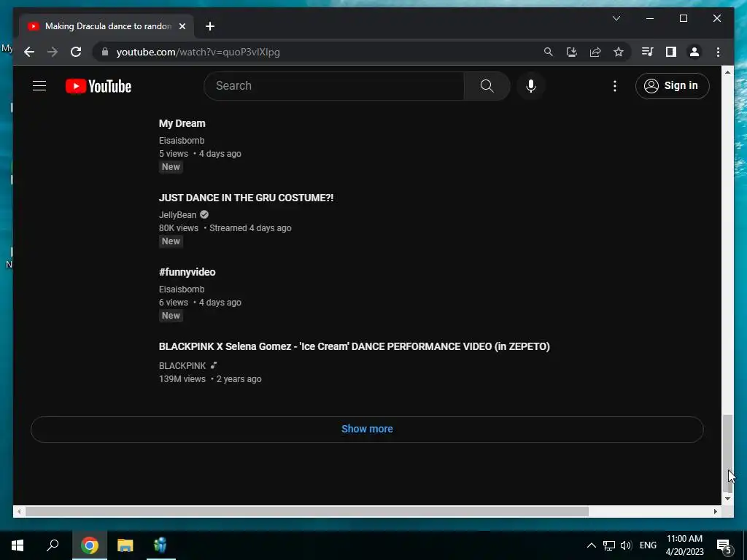Select the Making Dracula dance tab
Image resolution: width=747 pixels, height=560 pixels.
(107, 26)
